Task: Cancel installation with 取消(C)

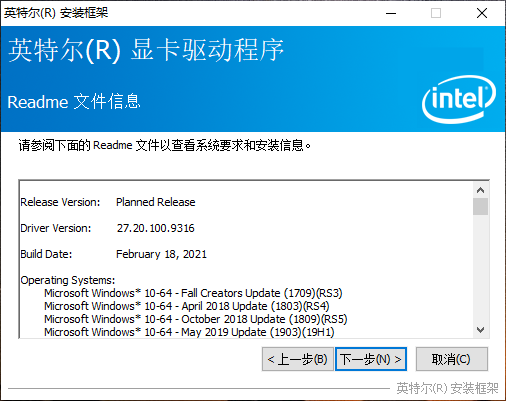Action: point(452,359)
